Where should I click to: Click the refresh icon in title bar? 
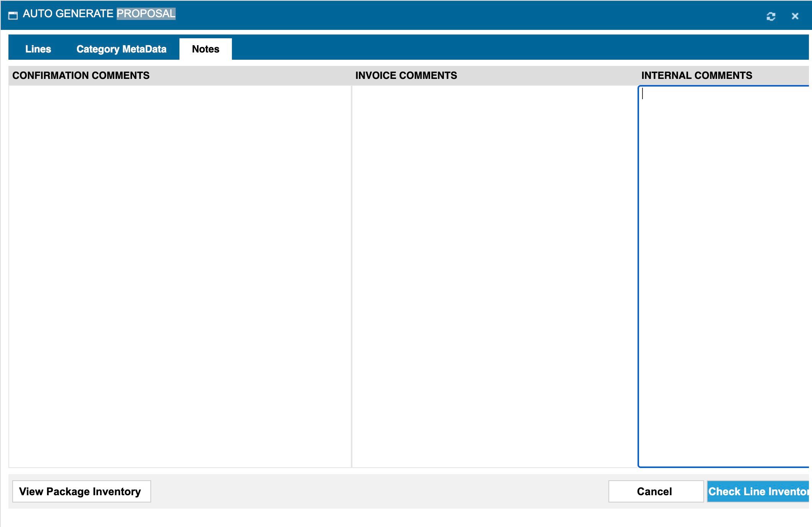click(x=771, y=16)
